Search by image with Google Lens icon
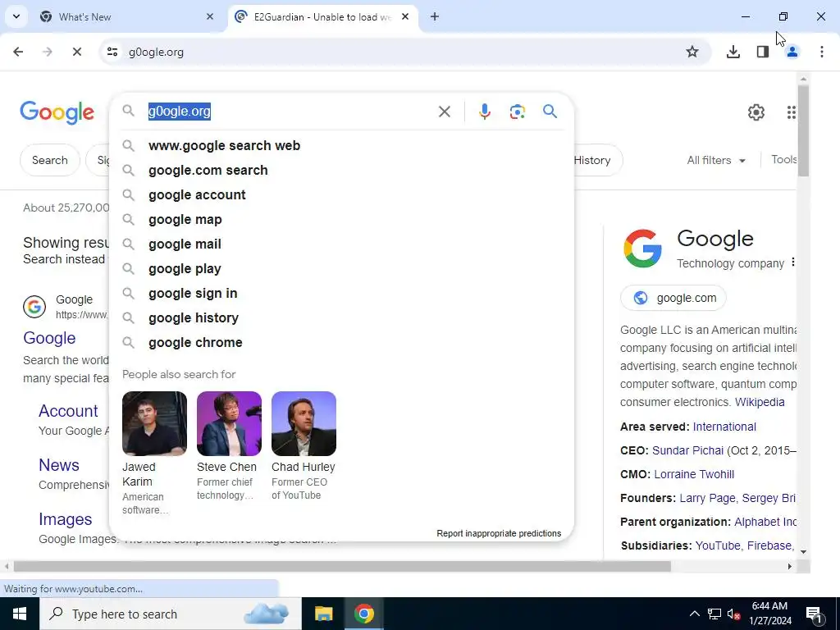The height and width of the screenshot is (630, 840). [517, 112]
